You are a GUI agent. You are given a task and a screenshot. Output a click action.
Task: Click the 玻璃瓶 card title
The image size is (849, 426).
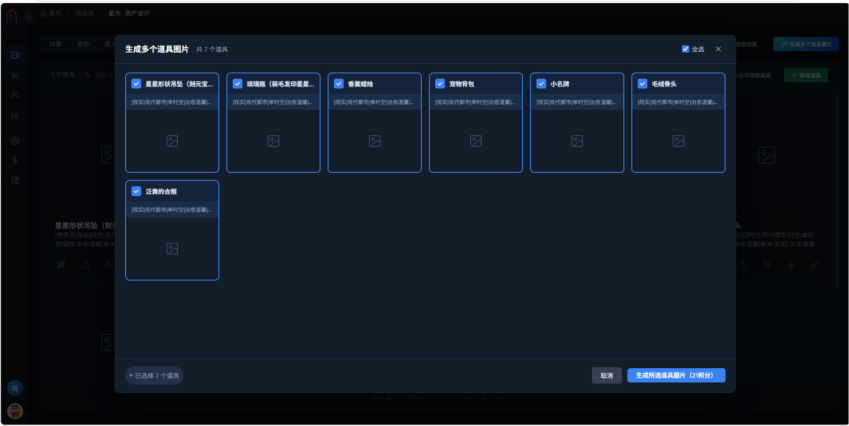tap(280, 84)
